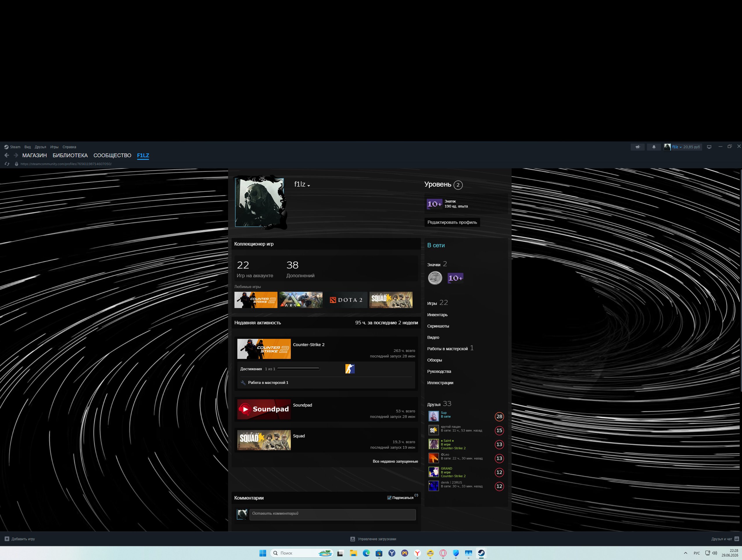Open friend denik | 23RUS profile
The width and height of the screenshot is (742, 560).
click(466, 486)
